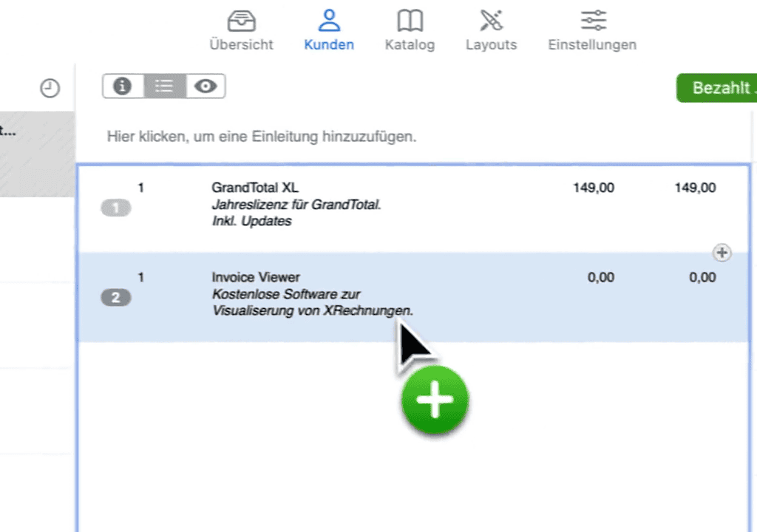Click the small plus add-row icon

(722, 253)
